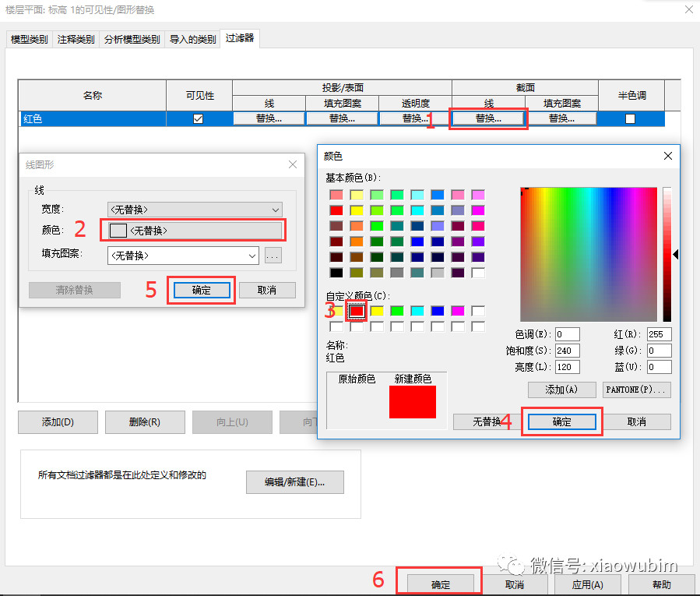Pick the magenta basic color swatch

[478, 210]
